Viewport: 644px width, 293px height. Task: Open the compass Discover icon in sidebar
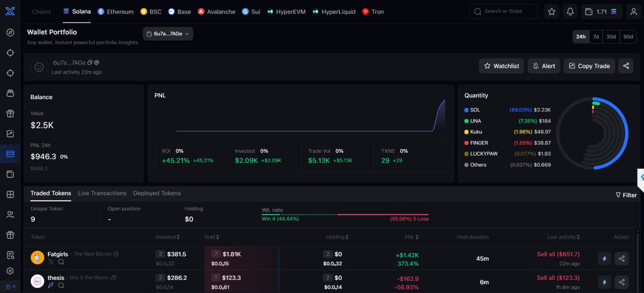pos(10,33)
